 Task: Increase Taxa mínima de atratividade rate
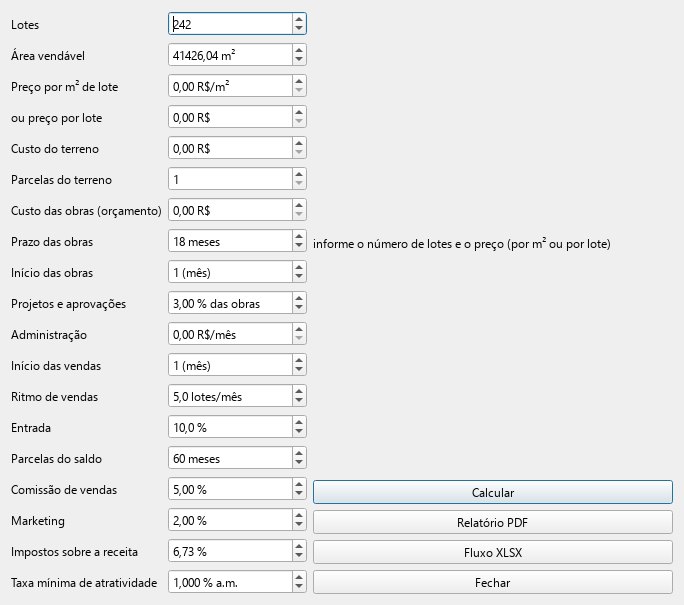click(x=299, y=577)
